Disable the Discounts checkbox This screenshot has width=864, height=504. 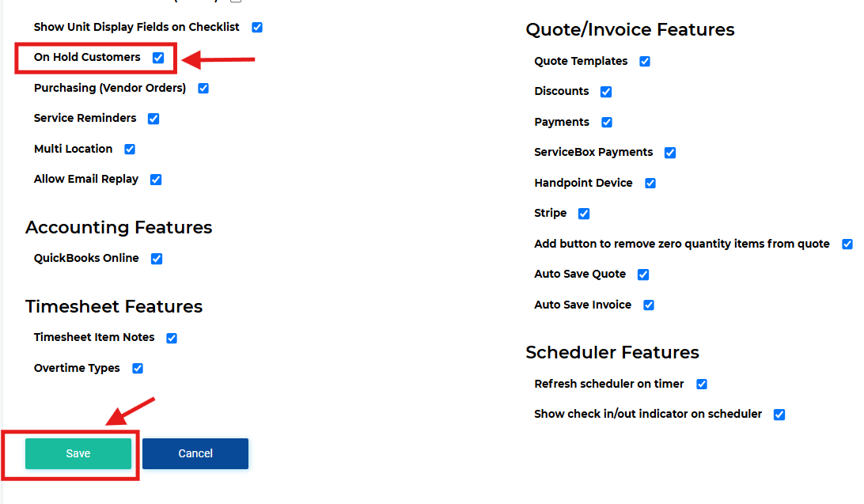(x=606, y=92)
